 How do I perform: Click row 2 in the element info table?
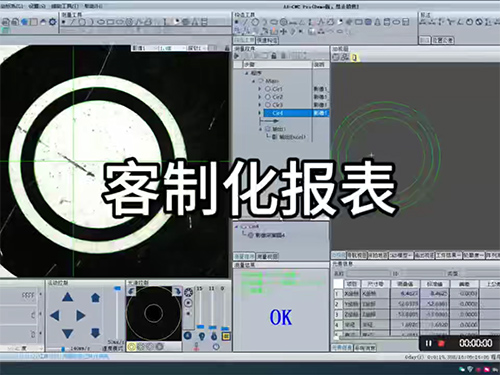click(417, 304)
